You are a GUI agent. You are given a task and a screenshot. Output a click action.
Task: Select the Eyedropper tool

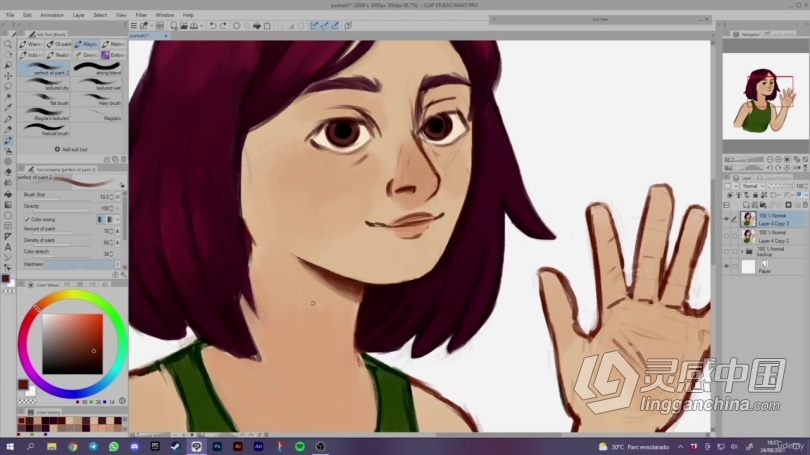(x=8, y=108)
